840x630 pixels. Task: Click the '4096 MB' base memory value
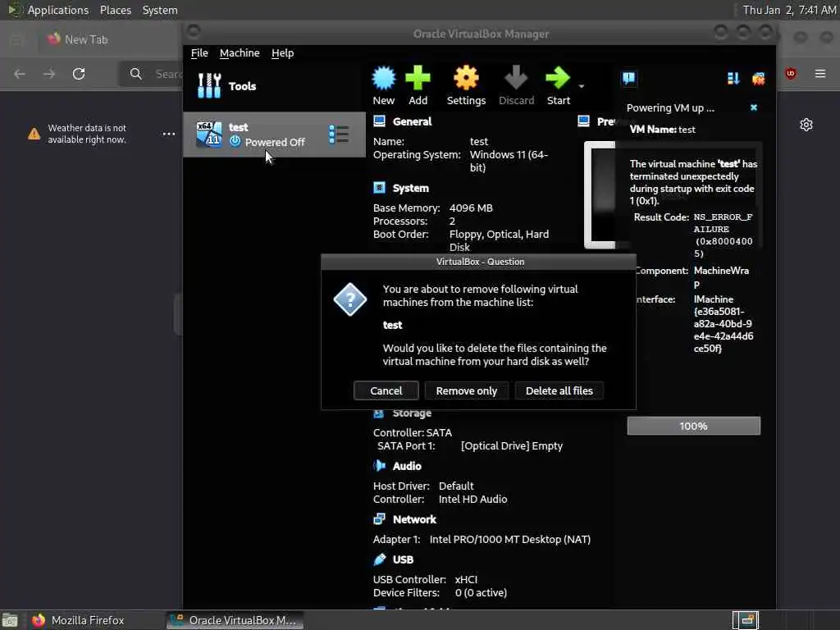pos(471,208)
